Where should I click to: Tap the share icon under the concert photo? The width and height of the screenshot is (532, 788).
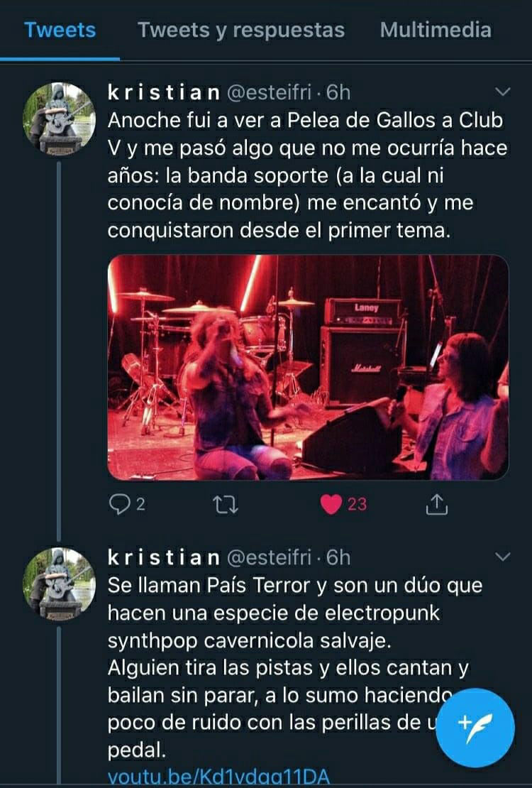[436, 504]
